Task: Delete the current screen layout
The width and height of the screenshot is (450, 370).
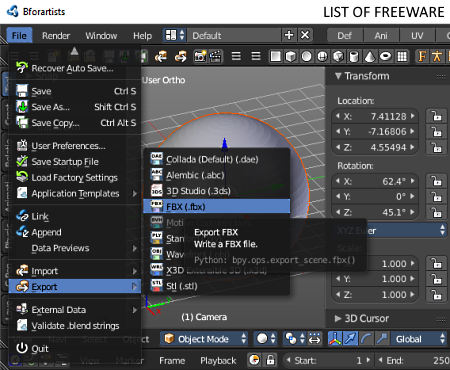Action: pos(305,35)
